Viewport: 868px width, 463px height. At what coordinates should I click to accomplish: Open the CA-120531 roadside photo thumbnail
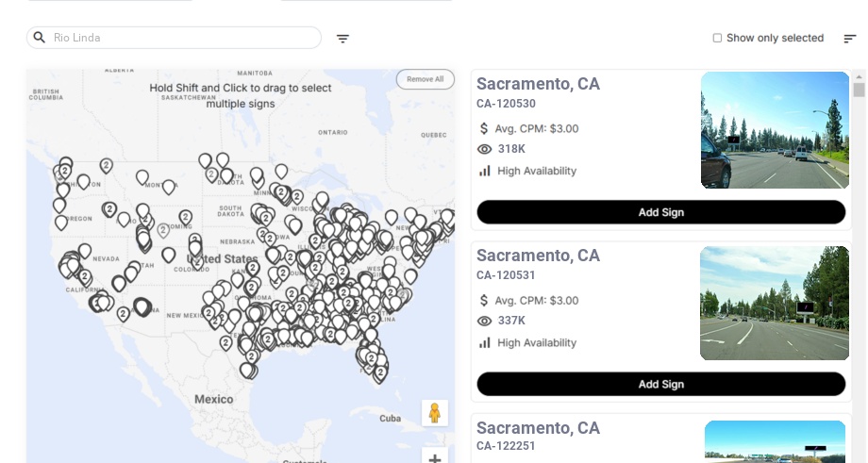point(775,303)
